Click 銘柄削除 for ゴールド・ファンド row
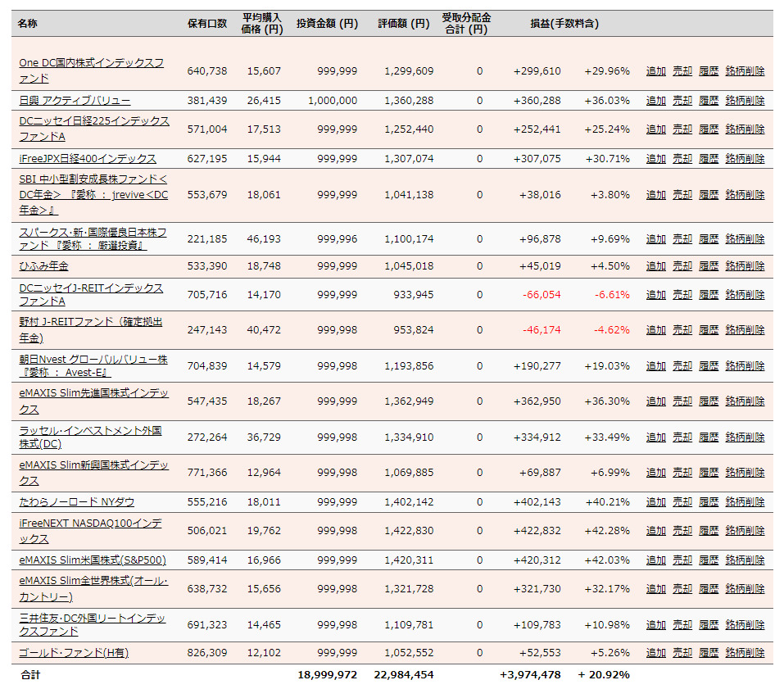784x689 pixels. coord(745,652)
